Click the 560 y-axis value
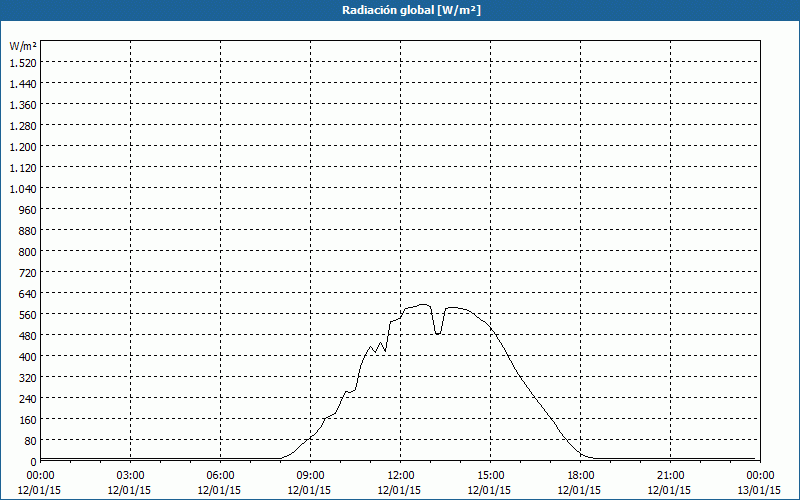 pyautogui.click(x=30, y=315)
